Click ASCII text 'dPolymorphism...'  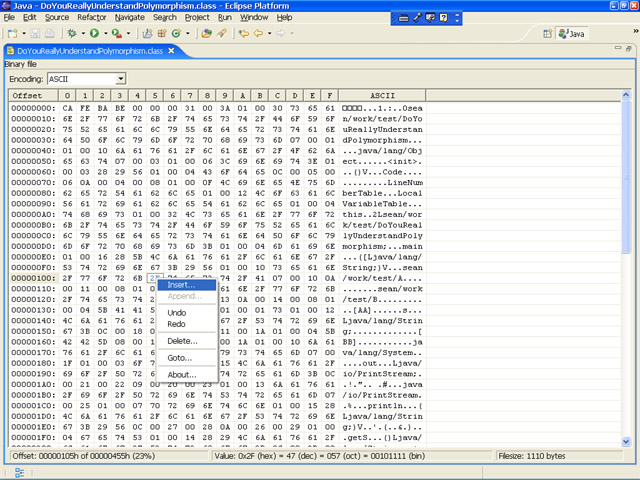pos(382,140)
